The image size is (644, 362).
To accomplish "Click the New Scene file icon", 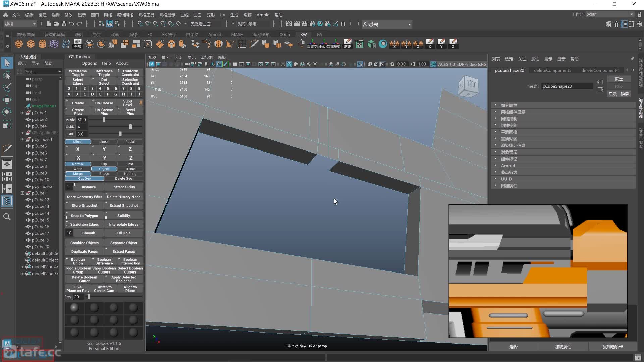I will click(49, 24).
